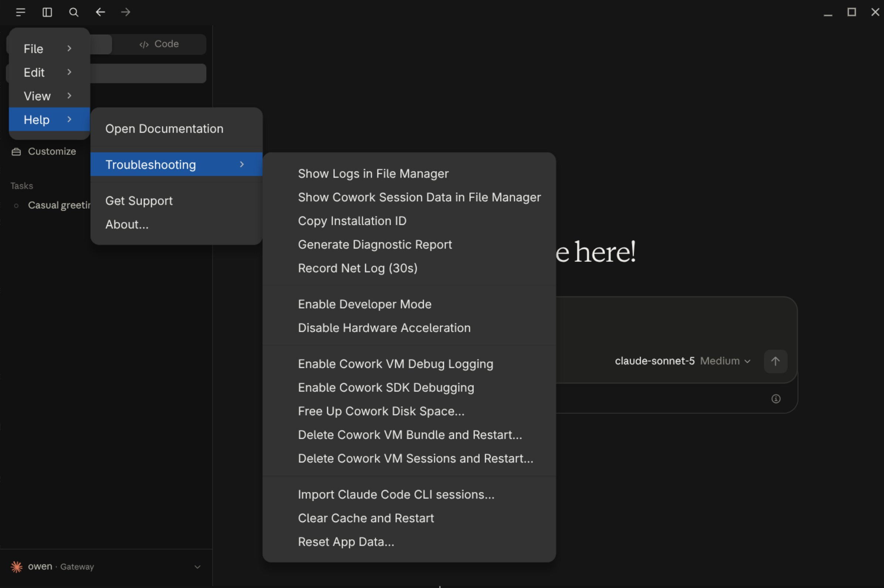Click the Code tab brackets icon

point(144,45)
